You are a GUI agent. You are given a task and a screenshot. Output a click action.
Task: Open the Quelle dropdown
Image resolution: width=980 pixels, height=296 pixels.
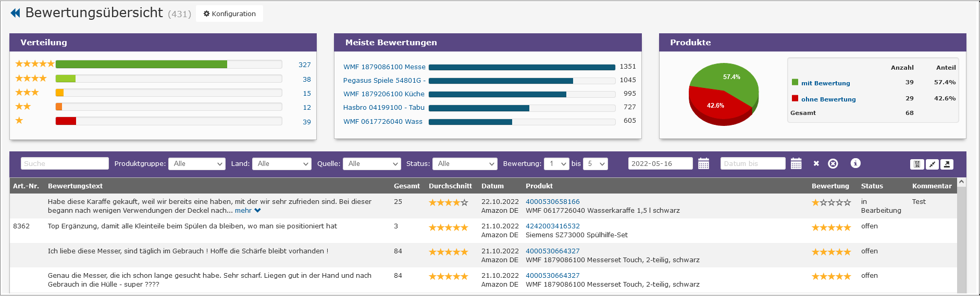click(x=371, y=164)
